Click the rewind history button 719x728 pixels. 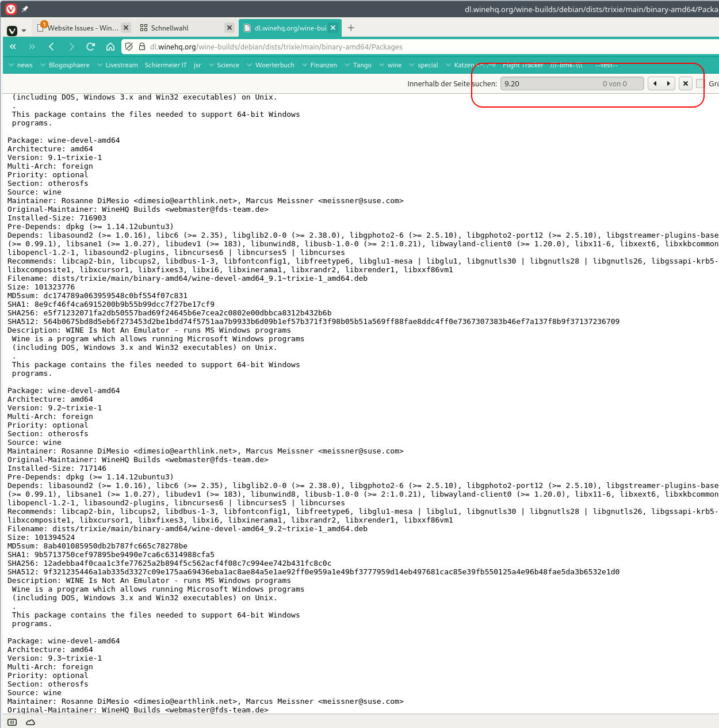pos(13,47)
